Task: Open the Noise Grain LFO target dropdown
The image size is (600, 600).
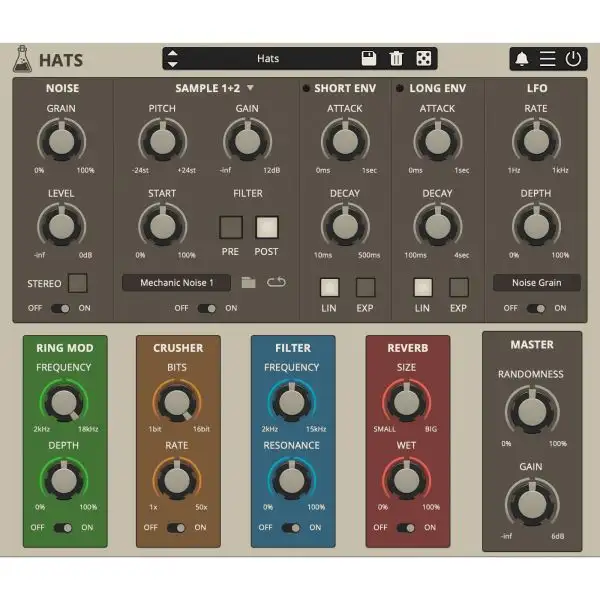Action: click(536, 283)
